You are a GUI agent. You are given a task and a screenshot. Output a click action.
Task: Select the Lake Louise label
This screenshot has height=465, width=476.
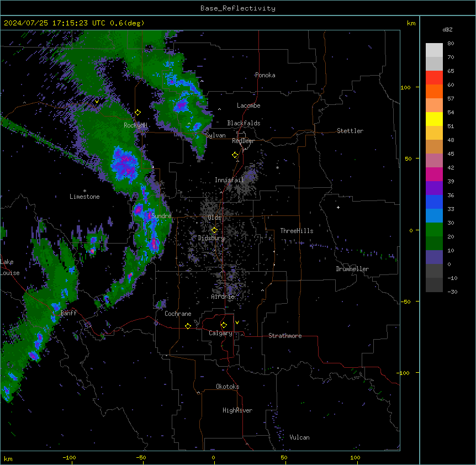9,267
